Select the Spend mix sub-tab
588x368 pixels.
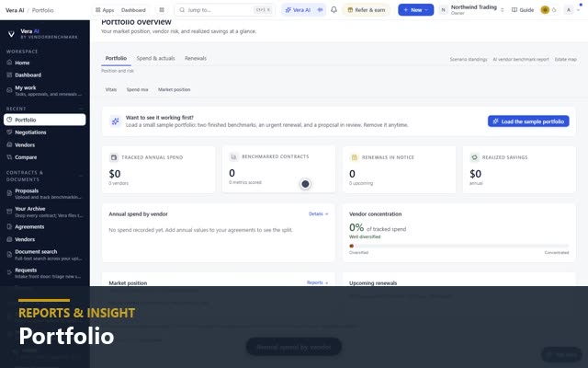pyautogui.click(x=137, y=90)
